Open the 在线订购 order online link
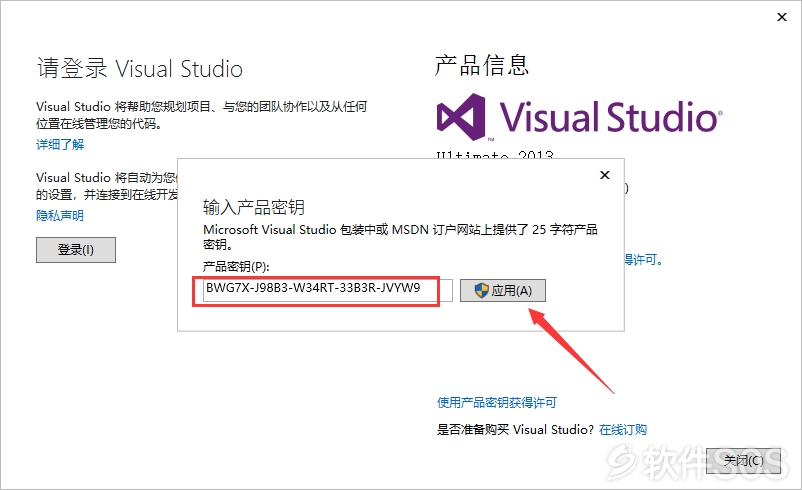The image size is (802, 490). coord(623,430)
